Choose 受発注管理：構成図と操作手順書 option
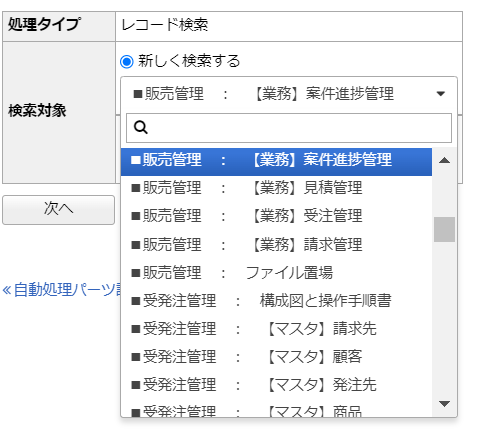 coord(276,301)
